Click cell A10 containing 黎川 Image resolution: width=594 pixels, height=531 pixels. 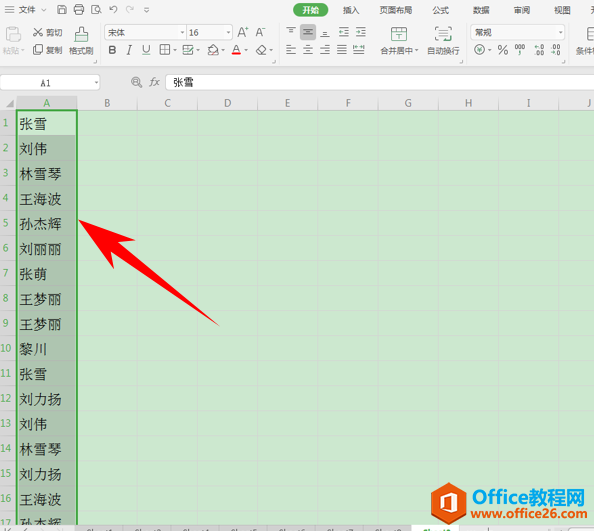coord(47,348)
